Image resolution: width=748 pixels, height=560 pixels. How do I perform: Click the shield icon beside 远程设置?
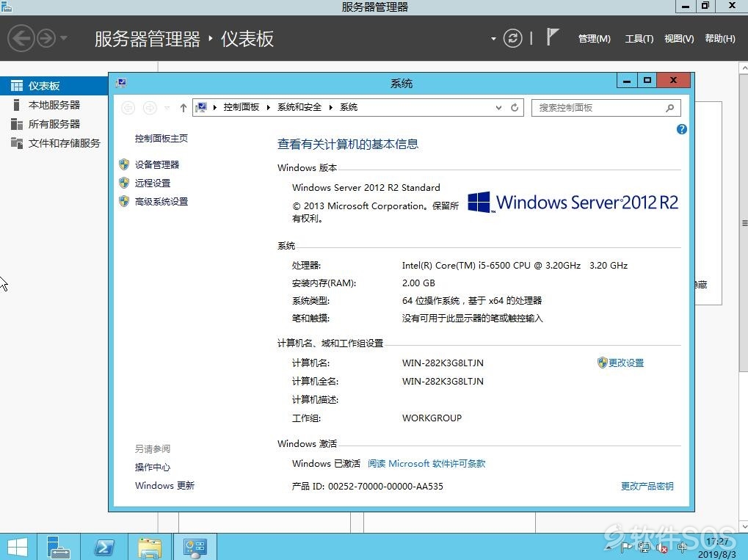point(124,183)
